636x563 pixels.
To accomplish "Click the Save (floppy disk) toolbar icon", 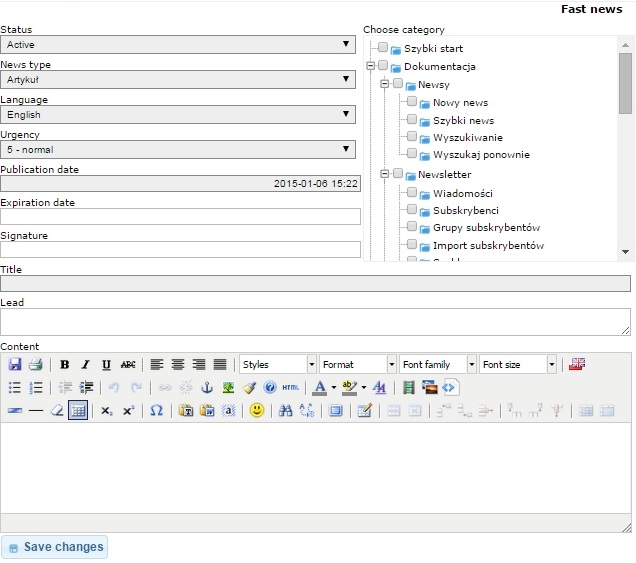I will coord(15,364).
